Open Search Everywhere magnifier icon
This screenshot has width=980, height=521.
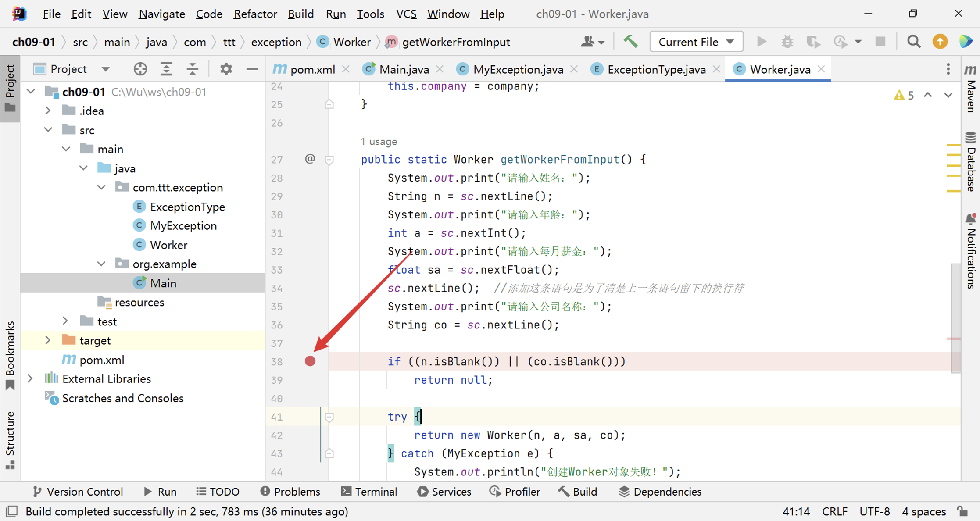click(914, 42)
